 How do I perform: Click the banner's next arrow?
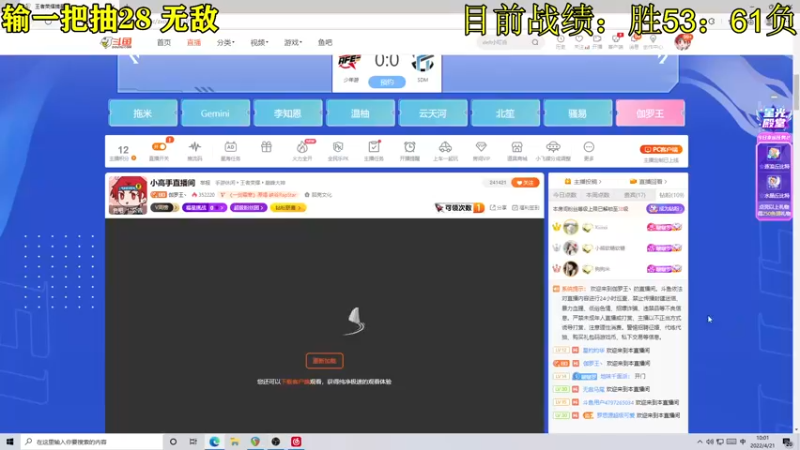662,58
